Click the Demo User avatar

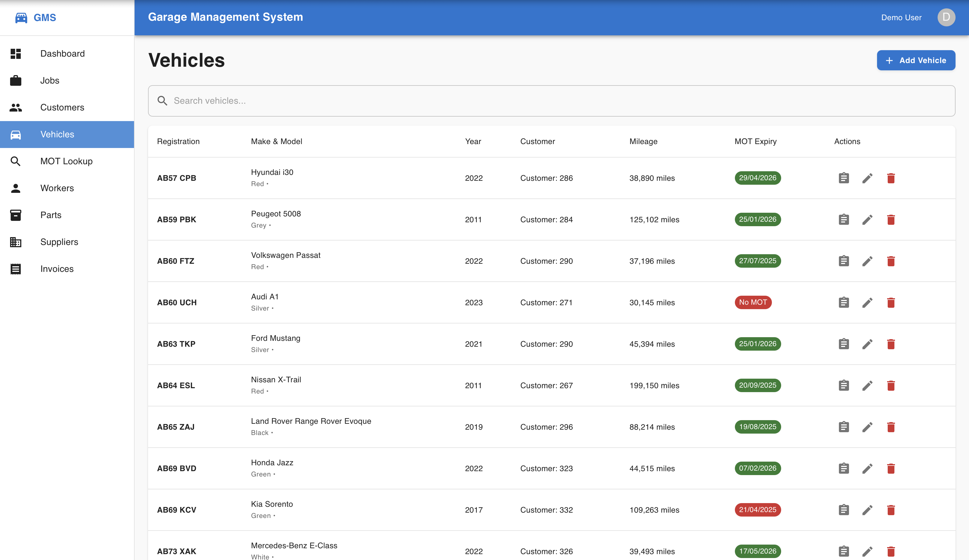946,17
